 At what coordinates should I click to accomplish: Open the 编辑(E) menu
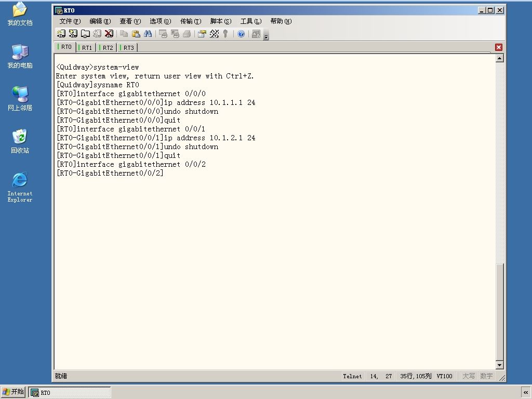100,21
